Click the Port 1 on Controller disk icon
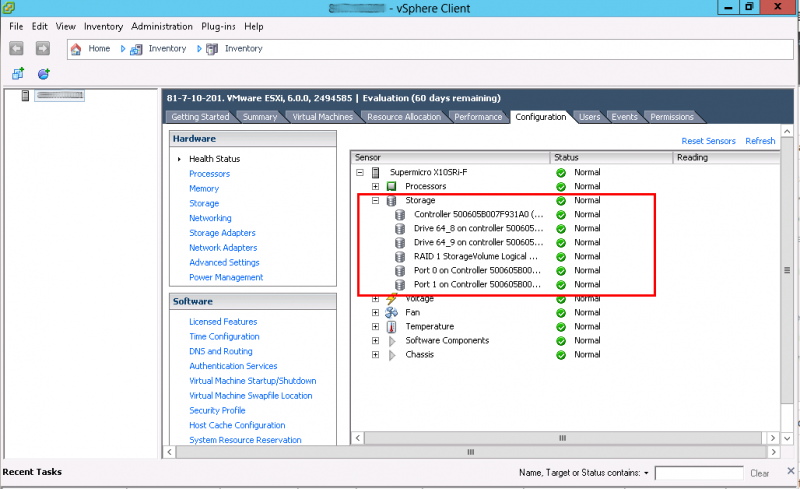 (x=400, y=285)
